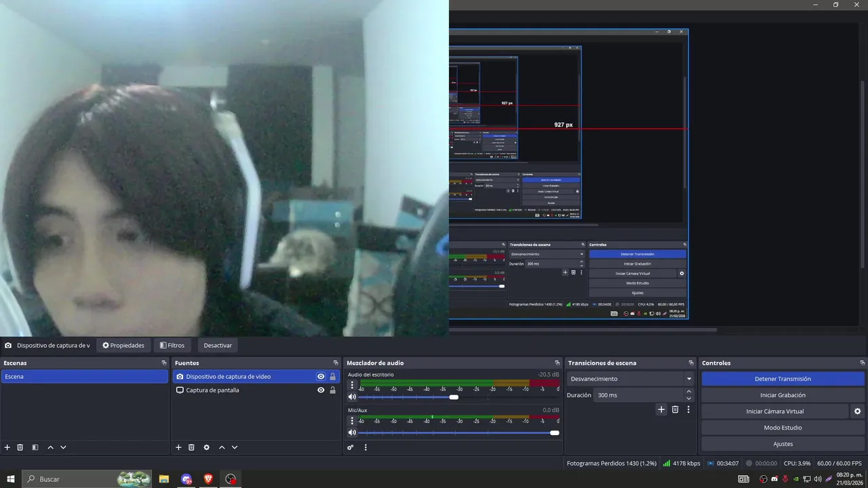The height and width of the screenshot is (488, 868).
Task: Click the 'CPU: 3.9%' status entry
Action: (797, 464)
